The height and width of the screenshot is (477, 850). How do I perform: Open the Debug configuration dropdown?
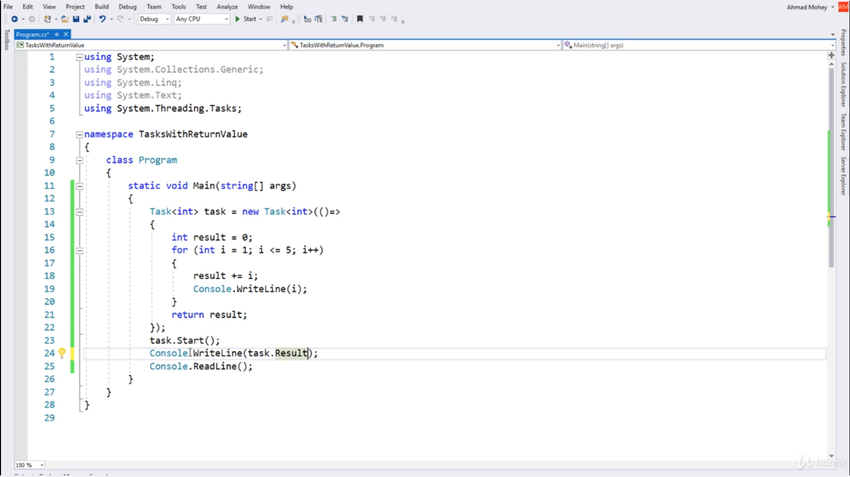(154, 19)
